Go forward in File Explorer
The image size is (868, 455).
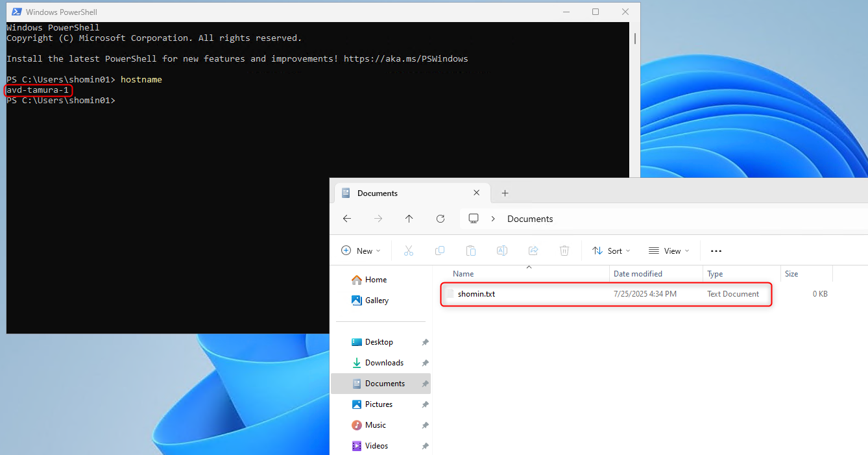tap(378, 219)
